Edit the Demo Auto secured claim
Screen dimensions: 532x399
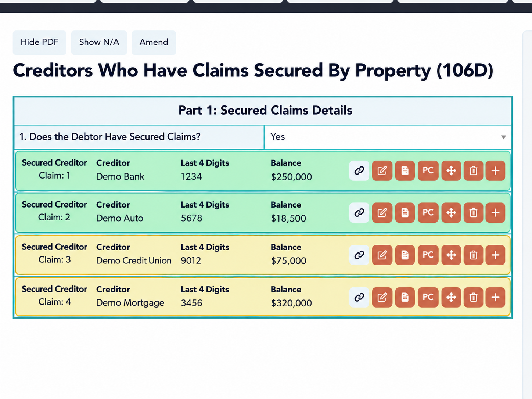(382, 213)
